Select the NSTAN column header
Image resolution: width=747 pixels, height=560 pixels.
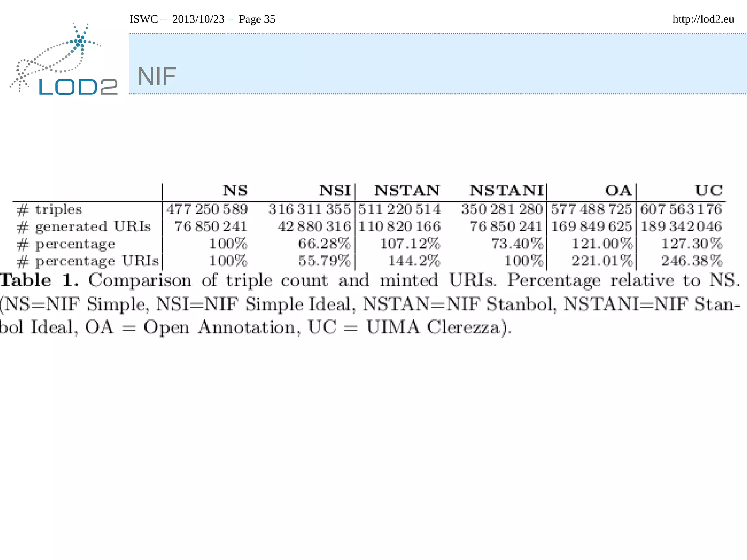click(x=407, y=191)
